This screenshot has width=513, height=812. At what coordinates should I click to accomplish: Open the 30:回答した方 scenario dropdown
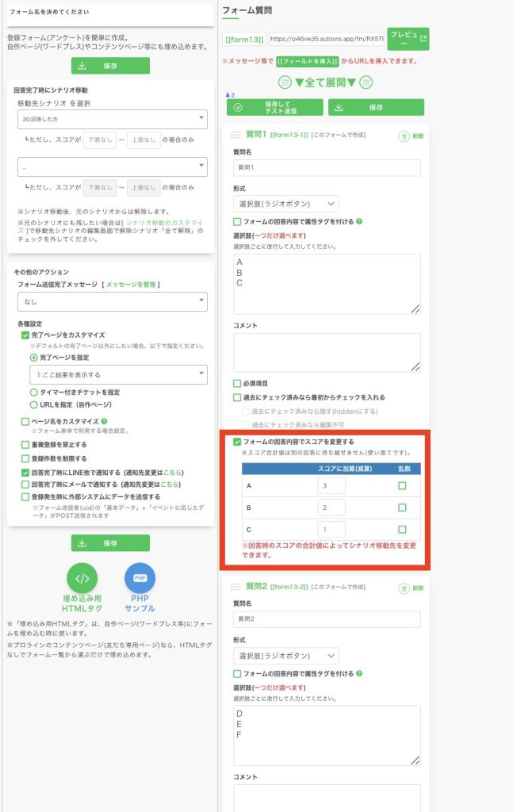[x=112, y=119]
